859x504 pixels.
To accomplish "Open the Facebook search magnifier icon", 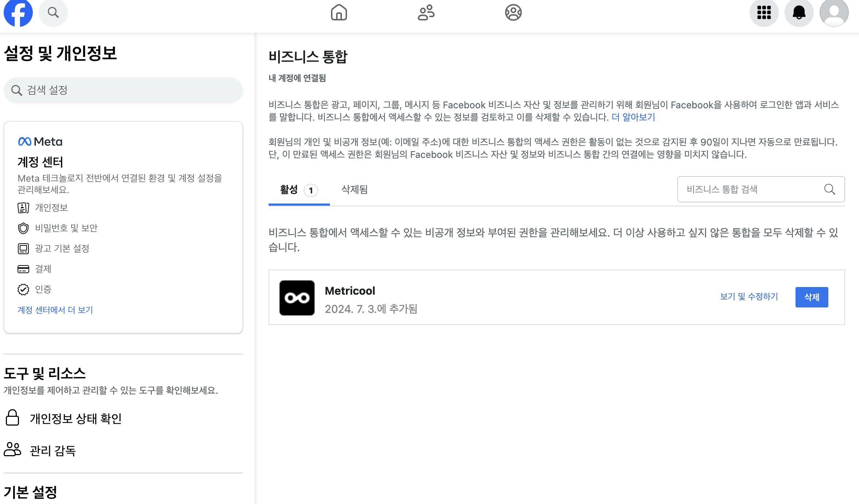I will [53, 13].
